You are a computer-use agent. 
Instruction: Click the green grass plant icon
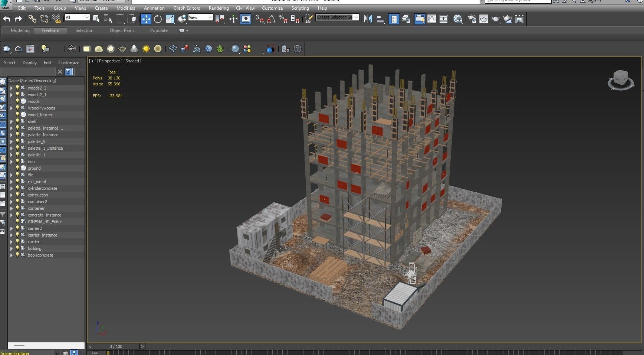coord(220,49)
